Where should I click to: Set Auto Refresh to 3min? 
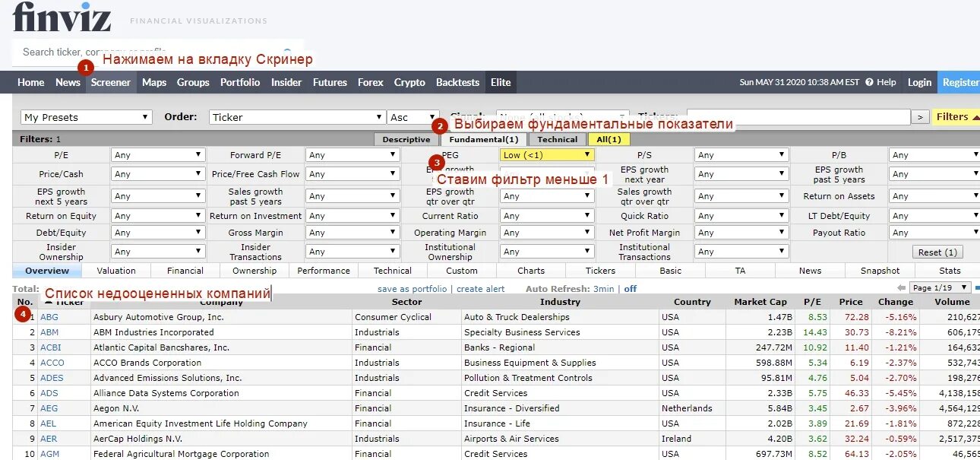point(604,289)
